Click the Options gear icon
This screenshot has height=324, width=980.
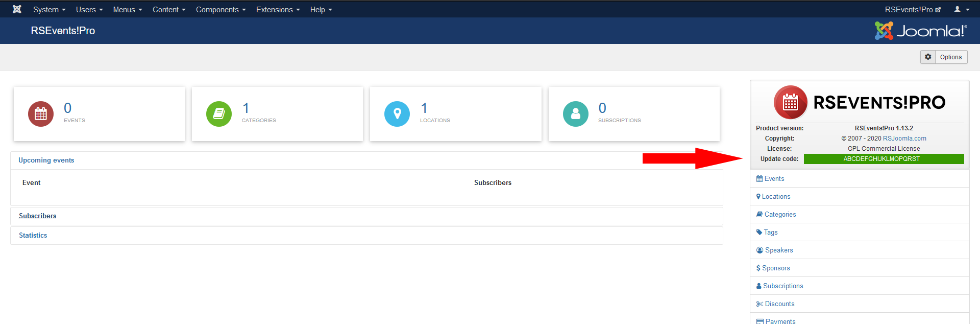[x=928, y=57]
